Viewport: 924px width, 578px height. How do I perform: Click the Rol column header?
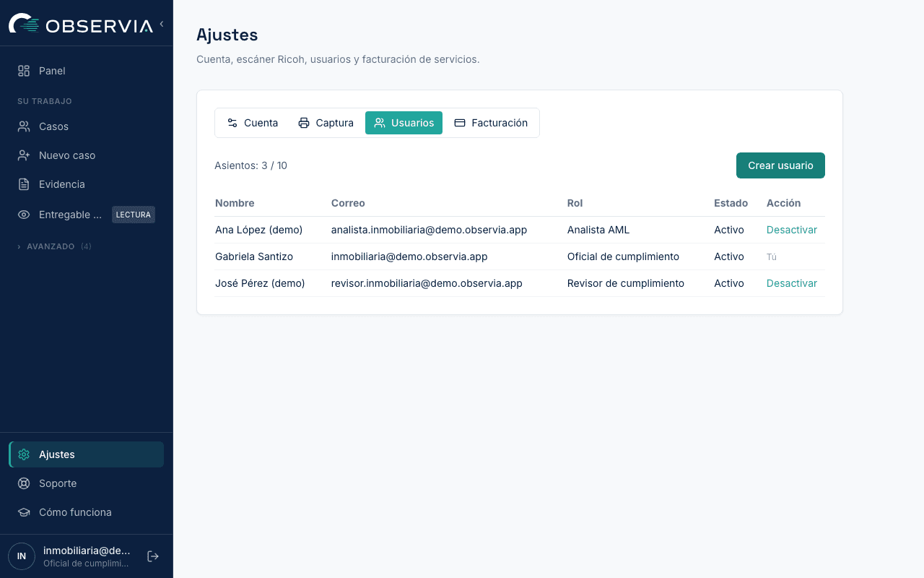click(x=575, y=203)
